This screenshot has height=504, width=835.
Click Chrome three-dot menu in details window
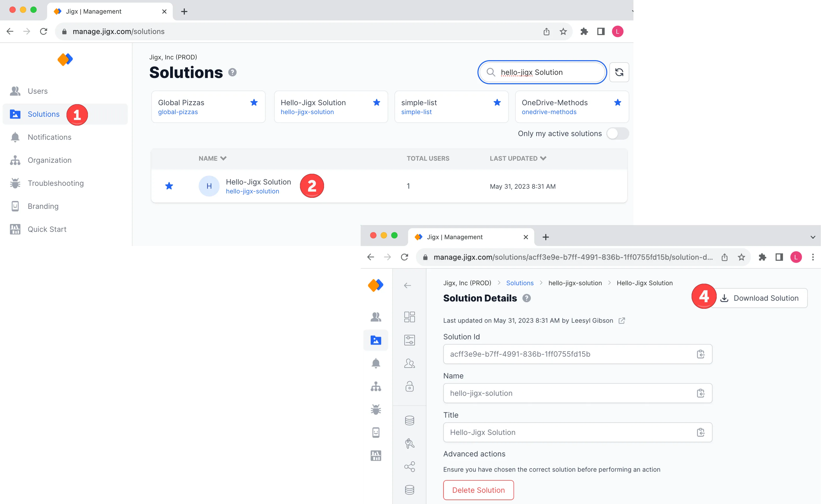click(x=813, y=257)
